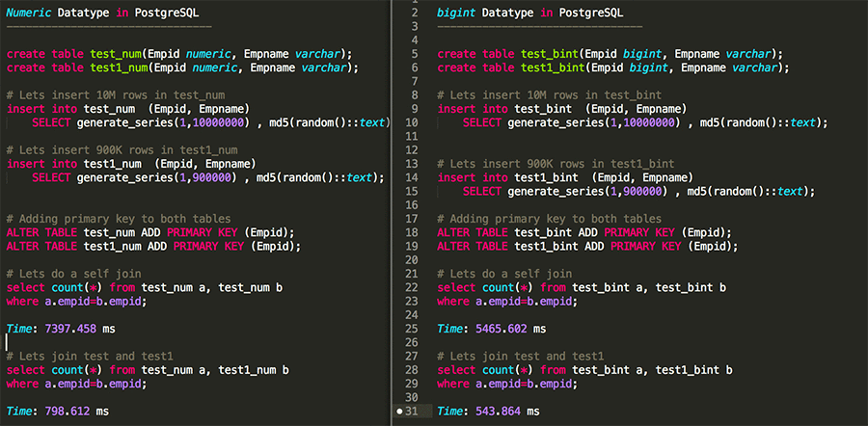Click the 'from test_num a, test_num b' query line

(145, 287)
